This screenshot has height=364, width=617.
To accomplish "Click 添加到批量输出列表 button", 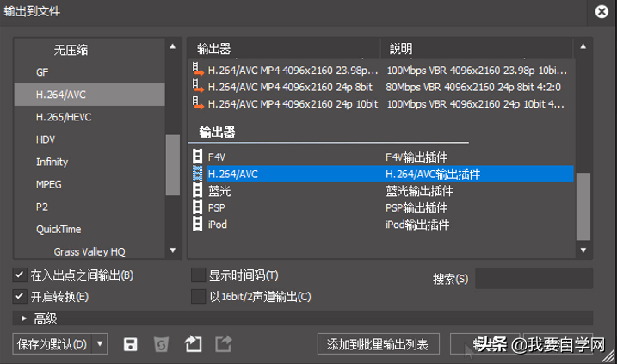I will tap(378, 344).
